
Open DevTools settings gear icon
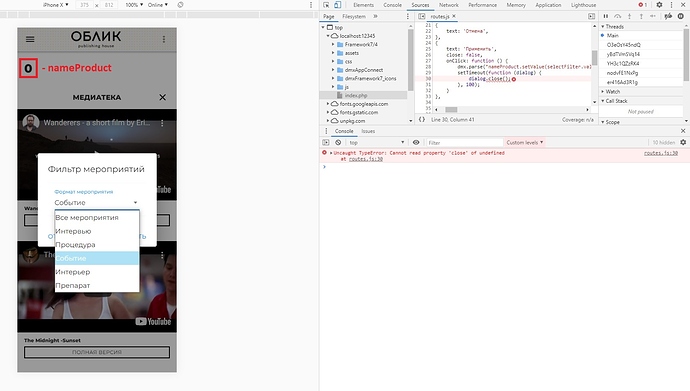659,5
